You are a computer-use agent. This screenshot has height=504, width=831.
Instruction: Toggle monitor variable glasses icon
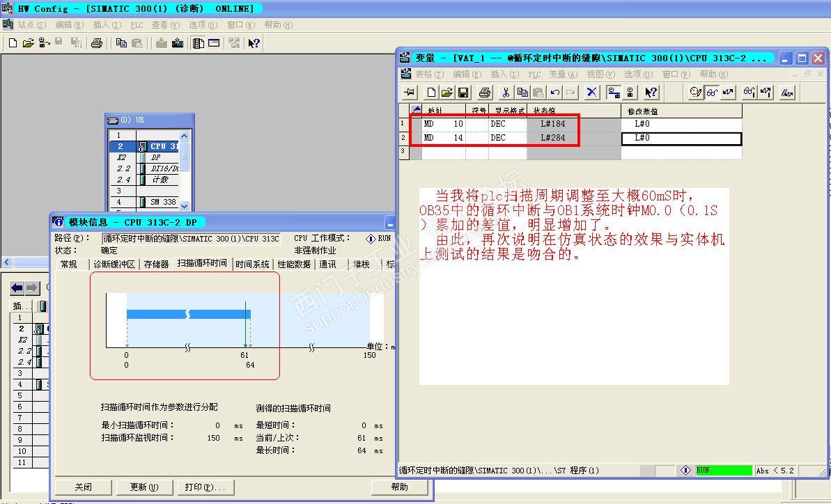[712, 93]
